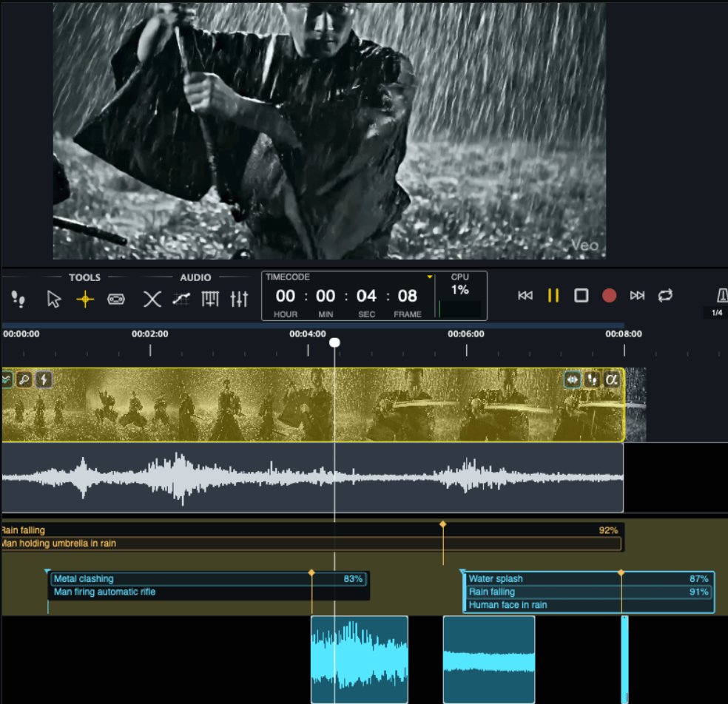Open the automation curve audio tool

tap(181, 299)
